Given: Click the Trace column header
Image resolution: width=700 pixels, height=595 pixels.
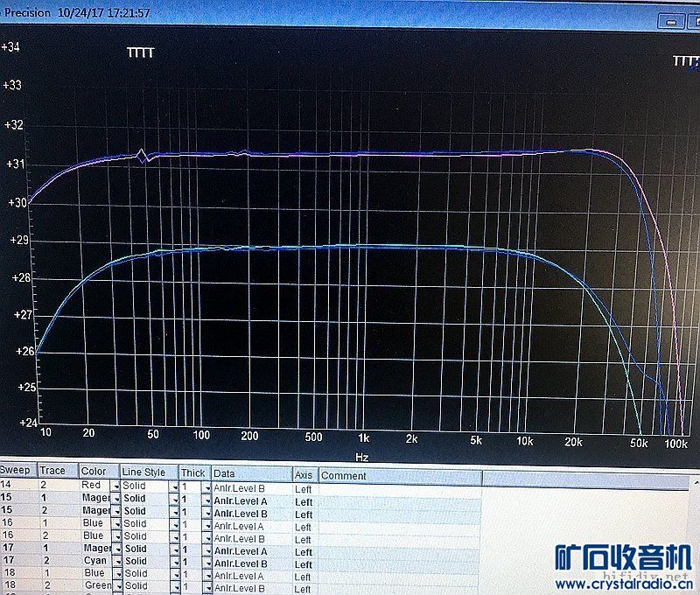Looking at the screenshot, I should [x=58, y=471].
